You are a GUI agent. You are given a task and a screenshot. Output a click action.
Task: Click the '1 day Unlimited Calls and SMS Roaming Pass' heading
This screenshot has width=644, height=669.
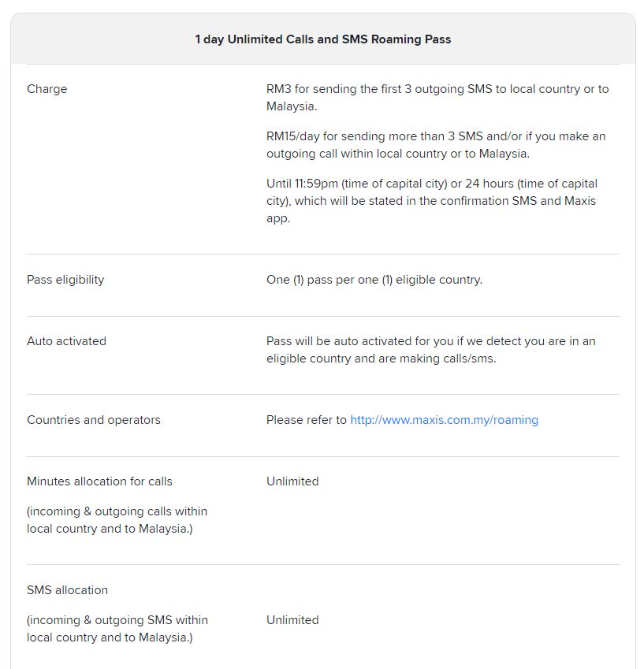click(x=323, y=39)
